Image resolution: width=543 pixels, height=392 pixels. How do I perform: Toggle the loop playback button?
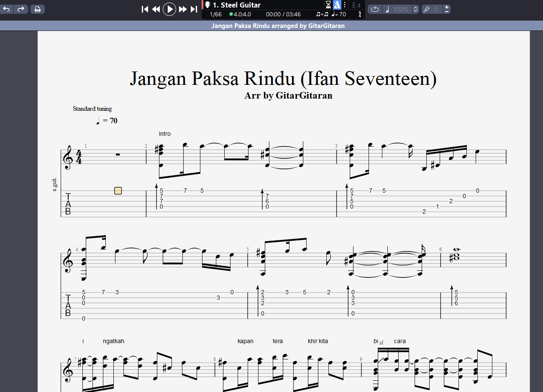[x=375, y=9]
